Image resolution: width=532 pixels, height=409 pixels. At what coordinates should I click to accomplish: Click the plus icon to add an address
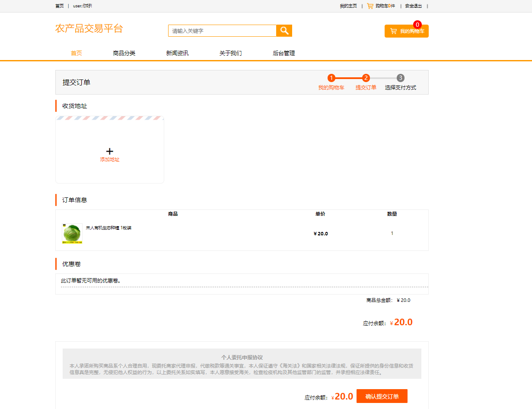109,152
